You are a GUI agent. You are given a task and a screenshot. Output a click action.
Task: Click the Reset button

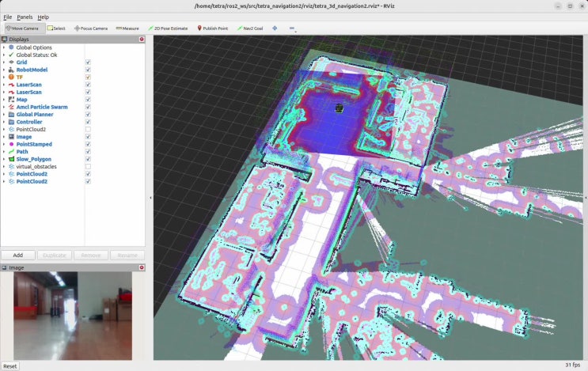(9, 366)
